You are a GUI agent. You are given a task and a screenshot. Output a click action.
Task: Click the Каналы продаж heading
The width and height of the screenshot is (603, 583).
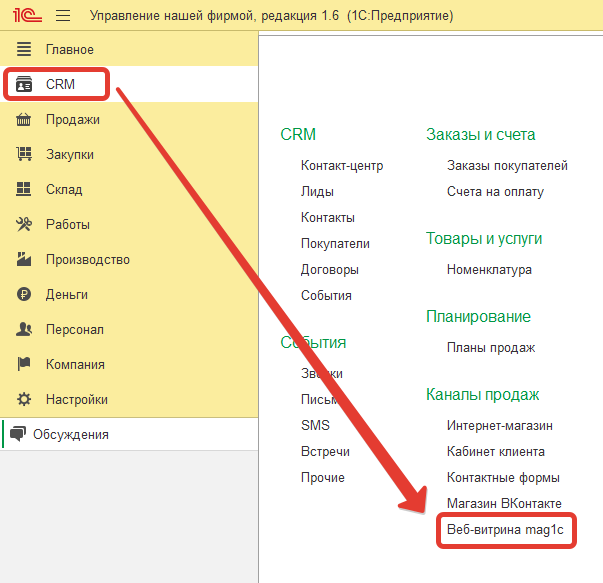coord(482,395)
